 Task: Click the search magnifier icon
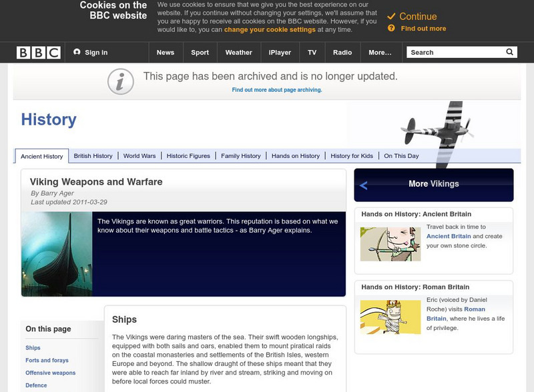tap(509, 52)
